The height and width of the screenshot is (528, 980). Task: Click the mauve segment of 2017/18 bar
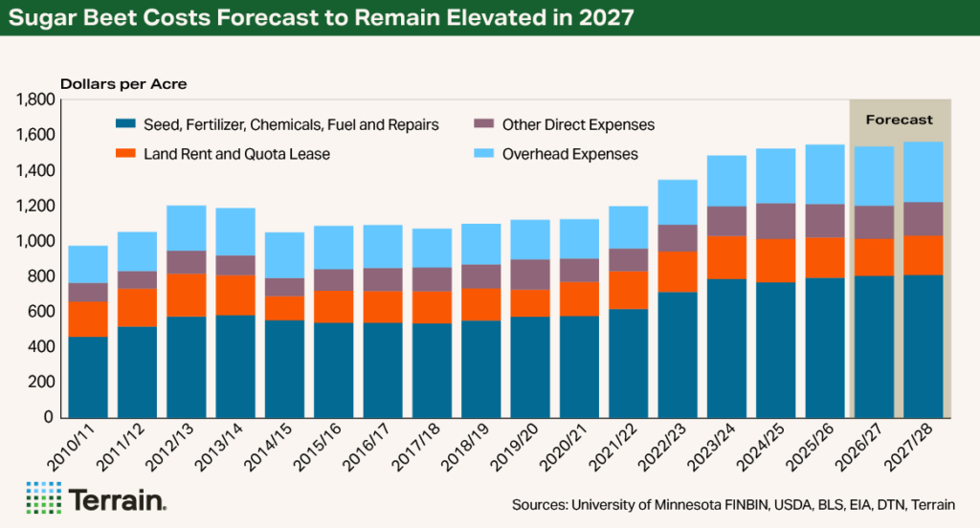pos(432,279)
